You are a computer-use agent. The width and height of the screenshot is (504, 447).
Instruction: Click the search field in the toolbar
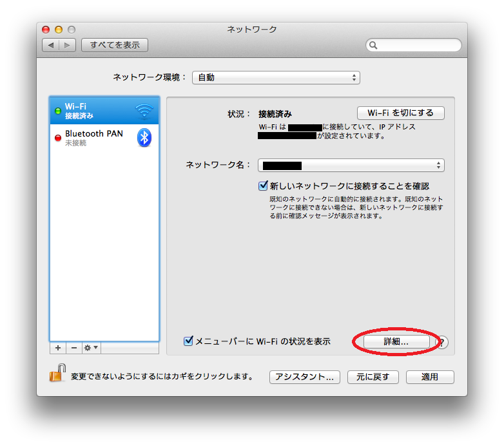pyautogui.click(x=414, y=45)
